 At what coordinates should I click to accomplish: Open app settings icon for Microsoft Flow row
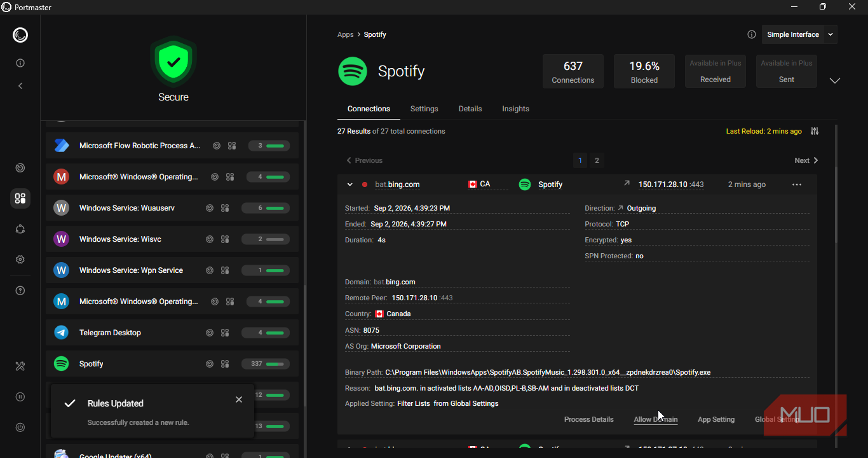click(x=232, y=146)
